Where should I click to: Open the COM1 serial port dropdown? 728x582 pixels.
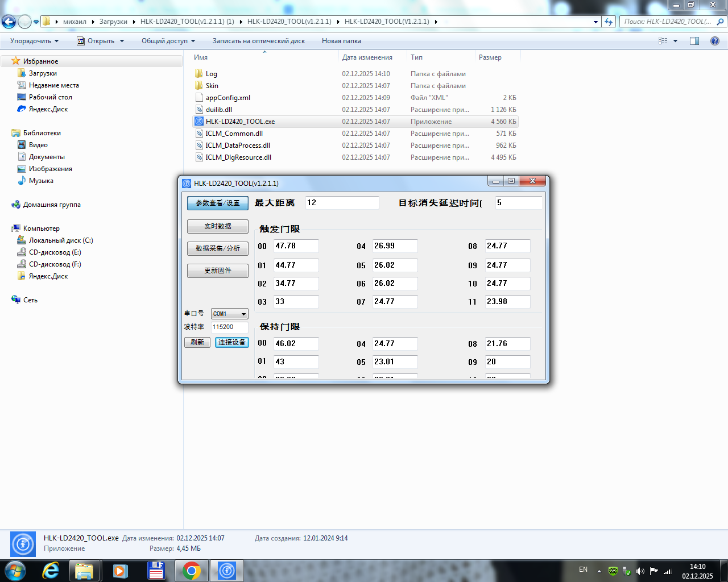point(243,314)
